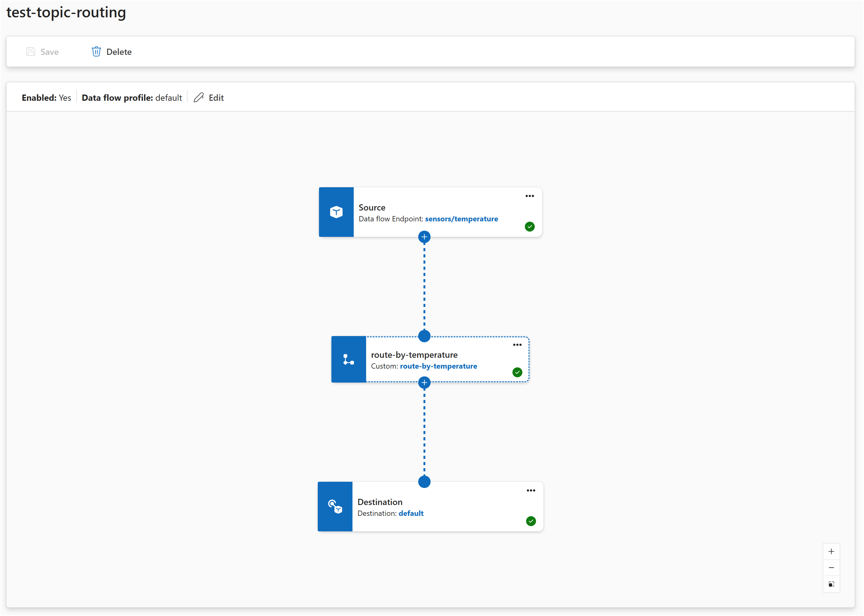Open the more options menu on Destination node
864x616 pixels.
[531, 490]
